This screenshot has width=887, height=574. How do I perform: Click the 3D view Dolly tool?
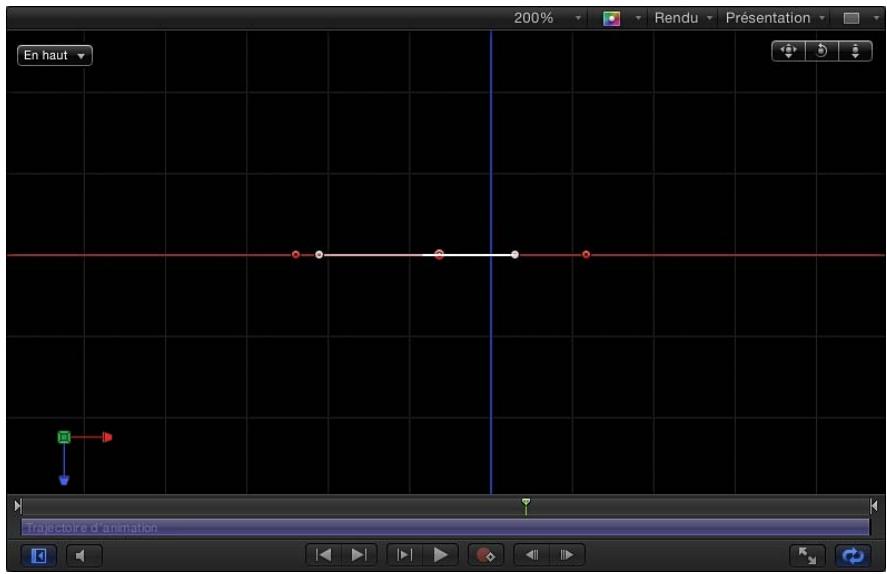click(x=855, y=51)
